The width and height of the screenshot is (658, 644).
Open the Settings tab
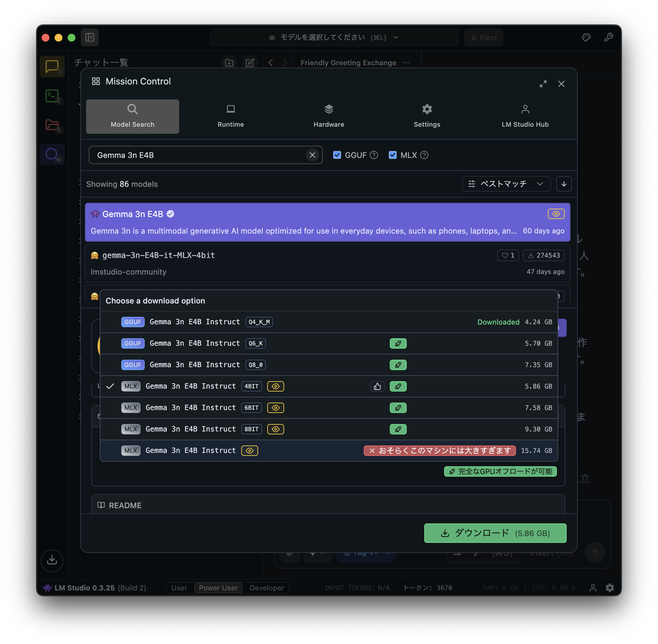[x=427, y=116]
